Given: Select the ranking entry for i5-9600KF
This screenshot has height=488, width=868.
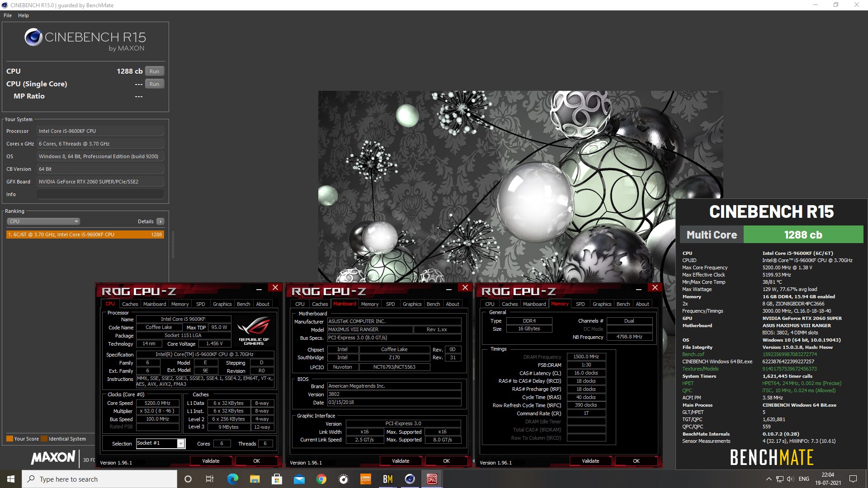Looking at the screenshot, I should click(85, 235).
